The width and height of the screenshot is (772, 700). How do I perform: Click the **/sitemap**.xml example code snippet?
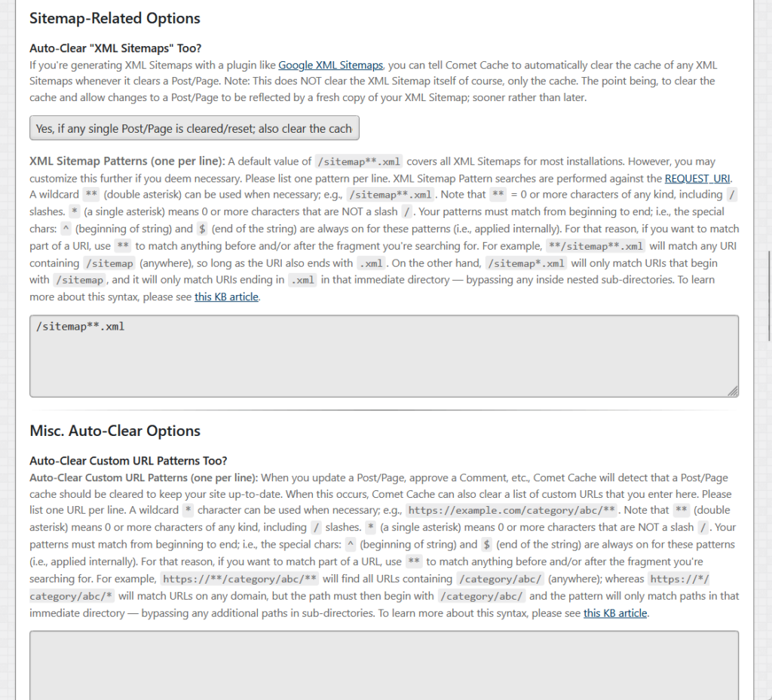click(x=596, y=246)
